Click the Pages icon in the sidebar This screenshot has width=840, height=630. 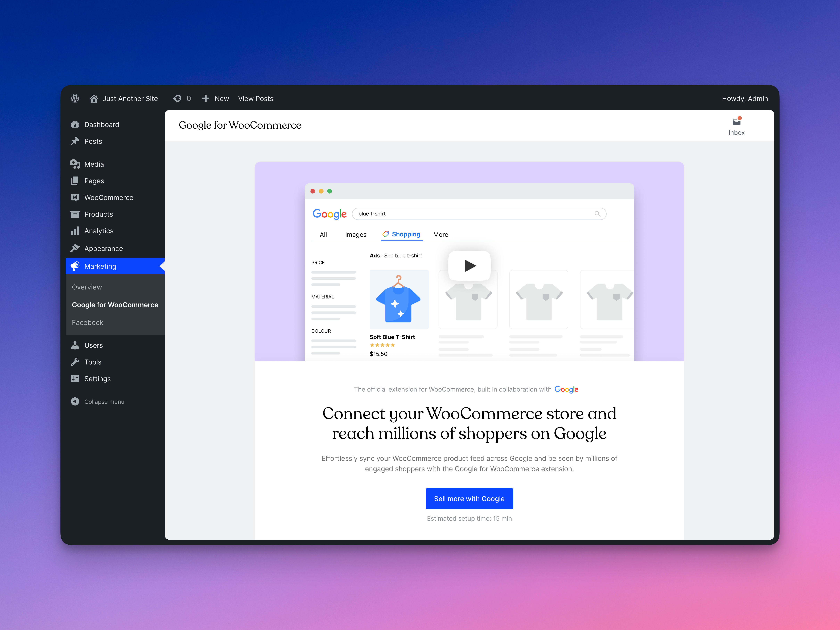[75, 181]
